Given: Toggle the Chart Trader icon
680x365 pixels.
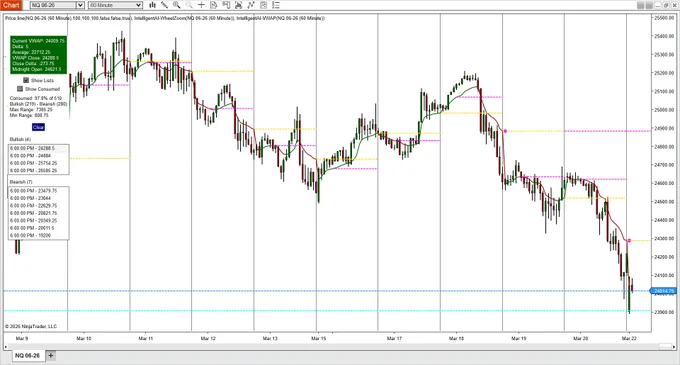Looking at the screenshot, I should (226, 5).
